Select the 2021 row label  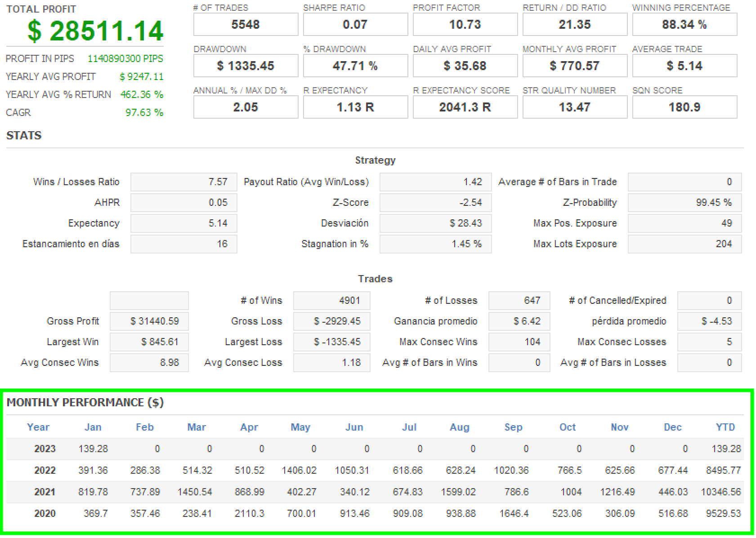pyautogui.click(x=45, y=492)
